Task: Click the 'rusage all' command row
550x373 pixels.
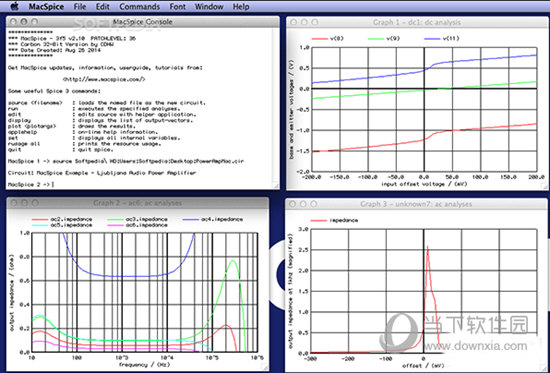Action: [85, 144]
